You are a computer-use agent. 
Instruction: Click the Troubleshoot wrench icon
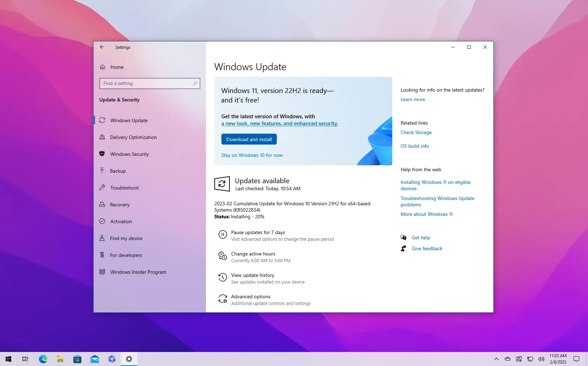click(102, 188)
